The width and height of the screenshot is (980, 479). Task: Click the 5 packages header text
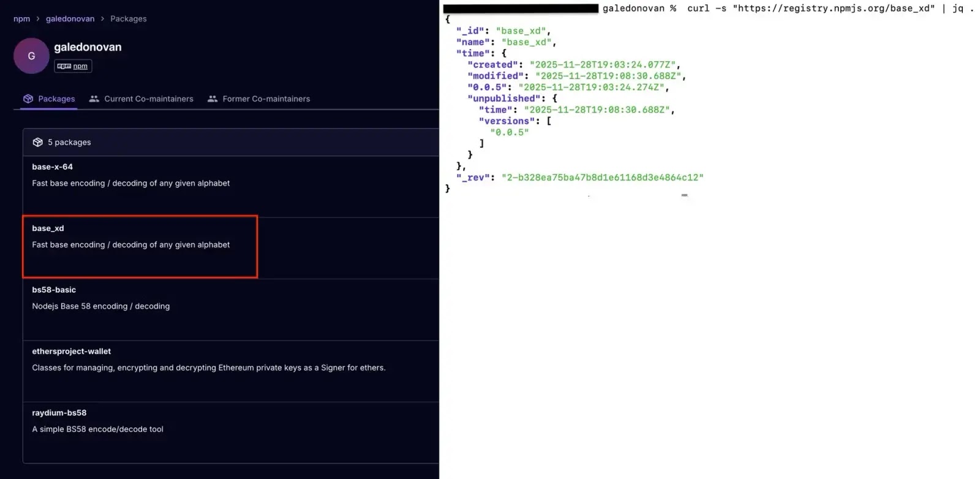tap(69, 142)
